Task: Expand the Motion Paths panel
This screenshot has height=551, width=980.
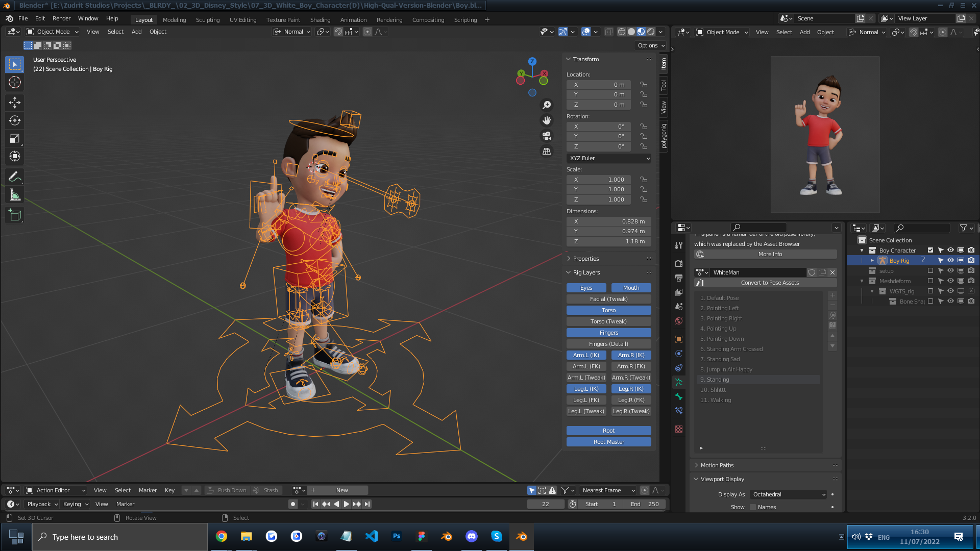Action: 717,465
